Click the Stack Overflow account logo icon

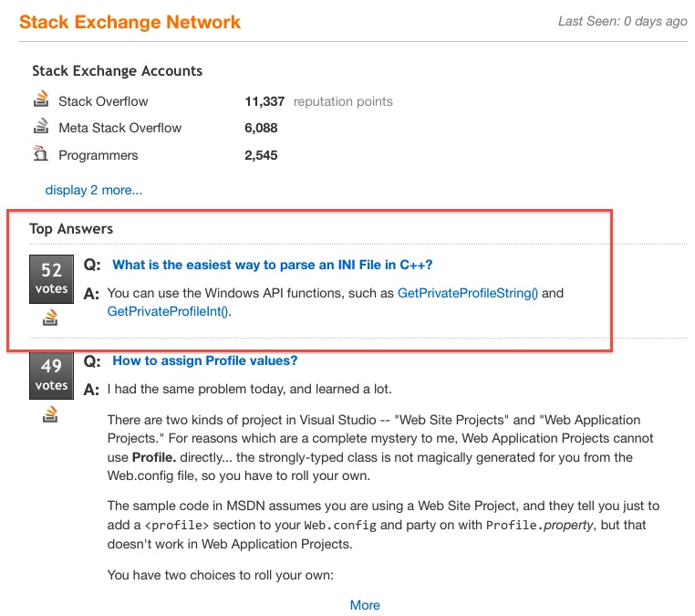tap(41, 99)
